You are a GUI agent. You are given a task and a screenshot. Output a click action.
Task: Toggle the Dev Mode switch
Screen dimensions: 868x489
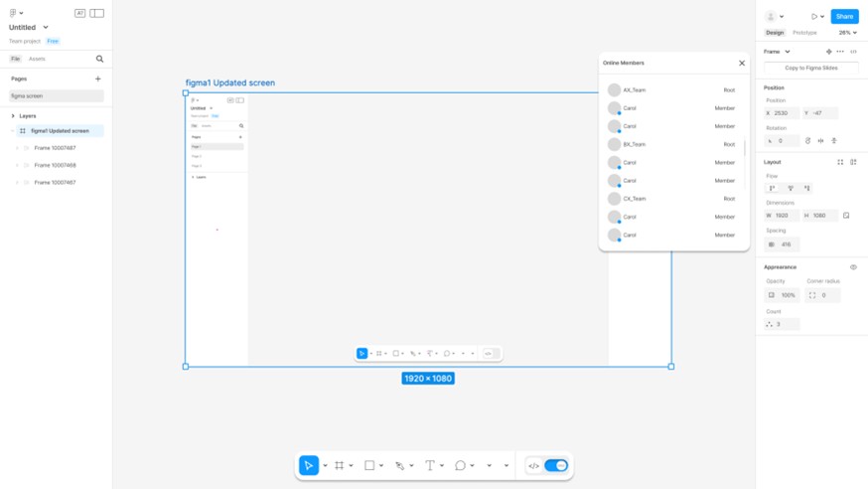pyautogui.click(x=556, y=466)
